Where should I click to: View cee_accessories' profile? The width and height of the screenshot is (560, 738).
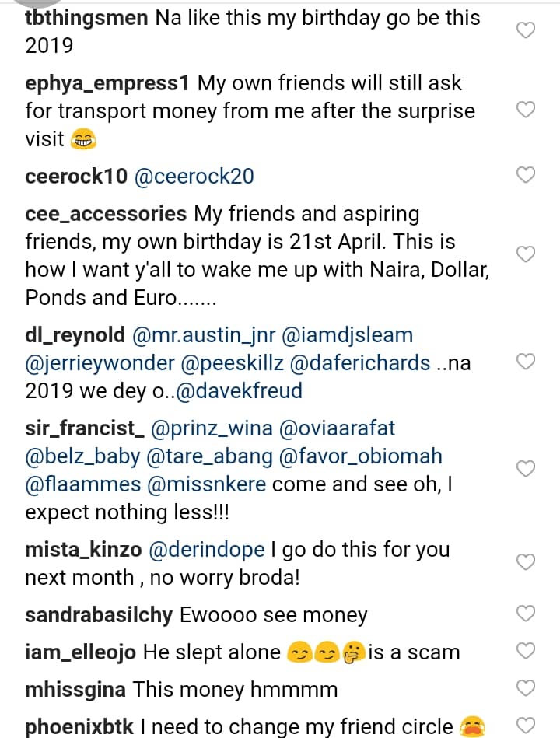tap(105, 213)
